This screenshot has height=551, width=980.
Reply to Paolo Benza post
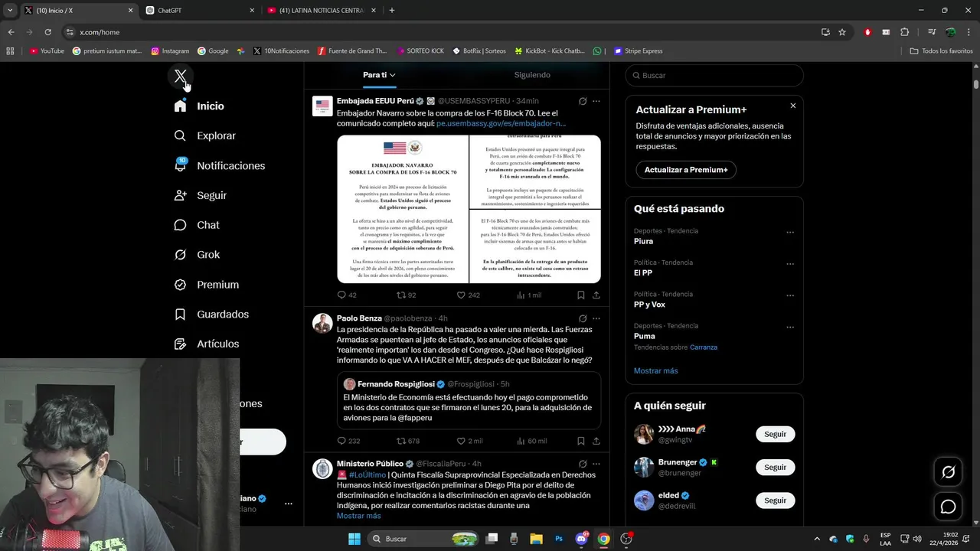[342, 442]
